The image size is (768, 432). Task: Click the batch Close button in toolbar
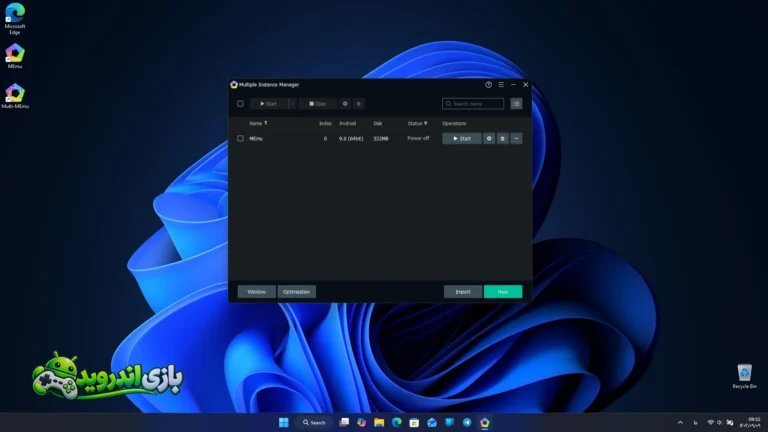317,104
